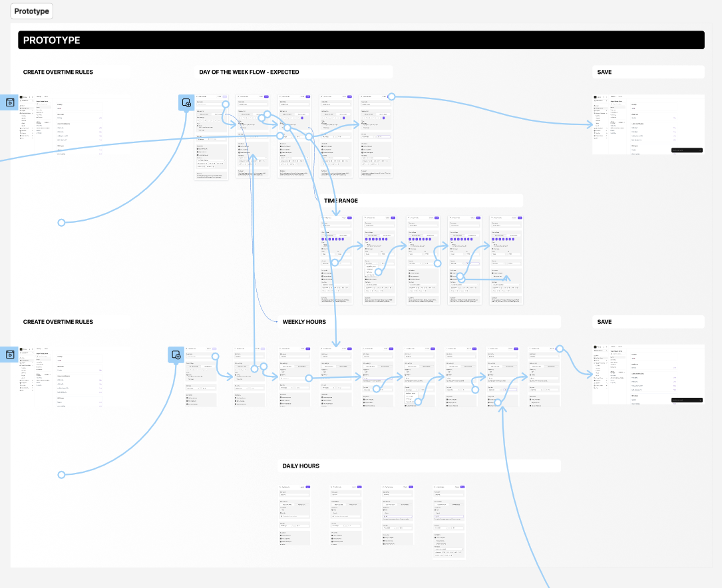Select first frame in Day of the Week flow
722x588 pixels.
pyautogui.click(x=212, y=137)
